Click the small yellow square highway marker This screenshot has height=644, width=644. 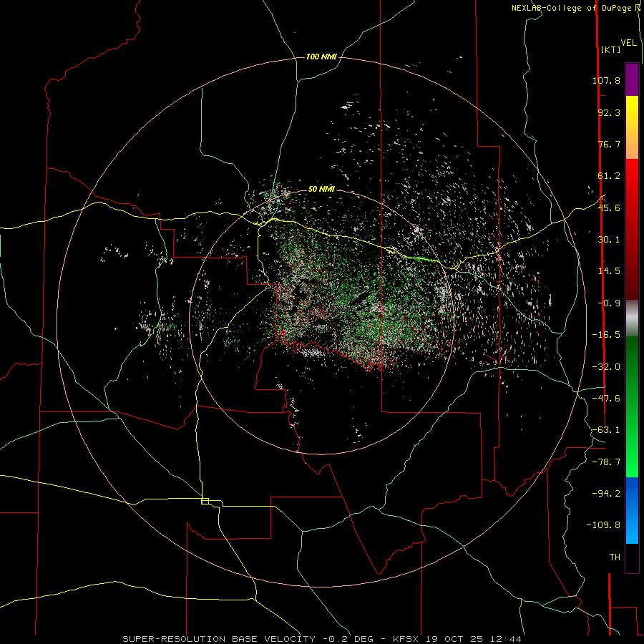click(x=205, y=501)
